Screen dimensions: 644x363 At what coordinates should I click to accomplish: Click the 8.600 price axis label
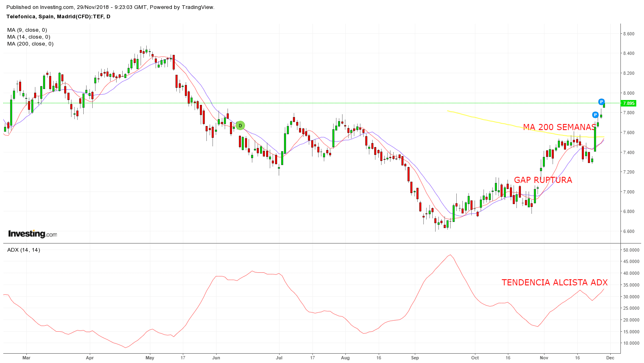pos(629,34)
